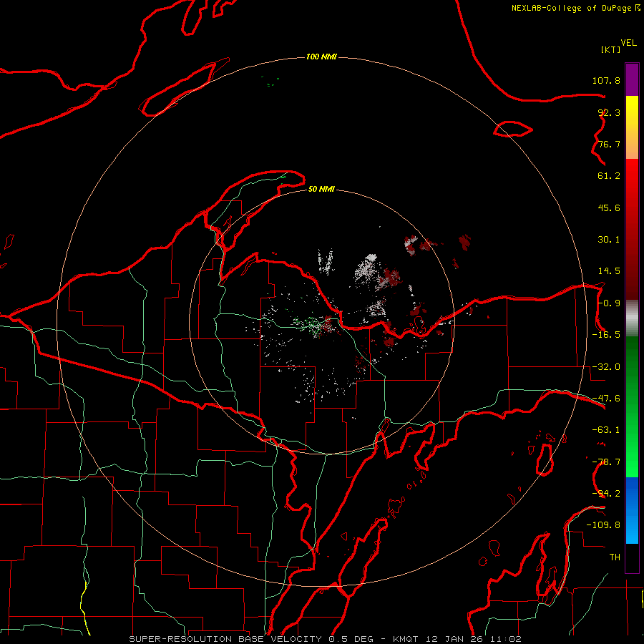Click the VEL legend heading

tap(628, 43)
